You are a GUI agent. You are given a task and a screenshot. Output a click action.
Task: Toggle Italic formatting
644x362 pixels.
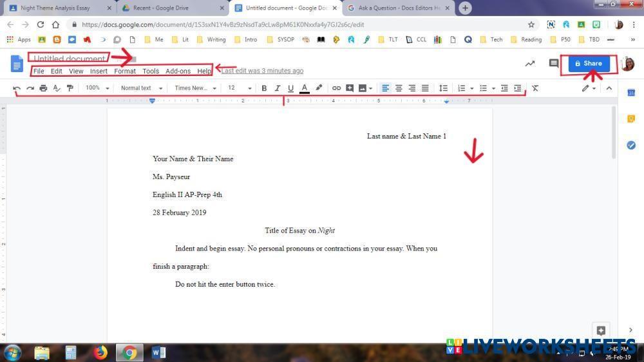tap(278, 88)
